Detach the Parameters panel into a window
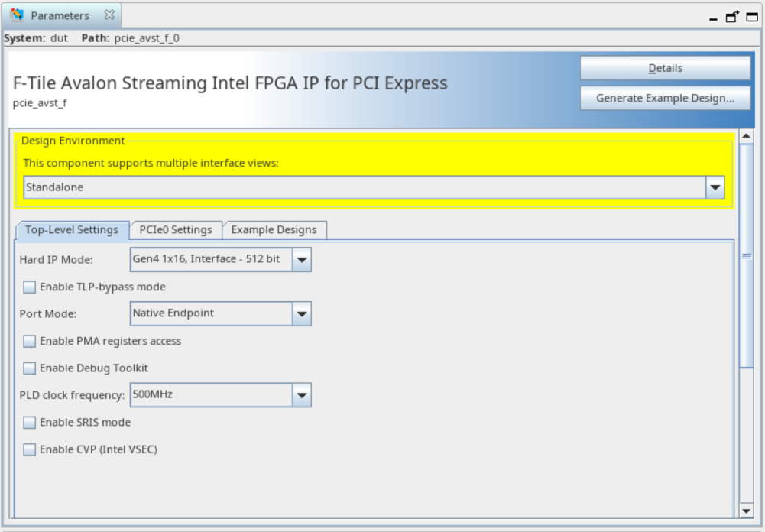Image resolution: width=765 pixels, height=532 pixels. [x=732, y=16]
